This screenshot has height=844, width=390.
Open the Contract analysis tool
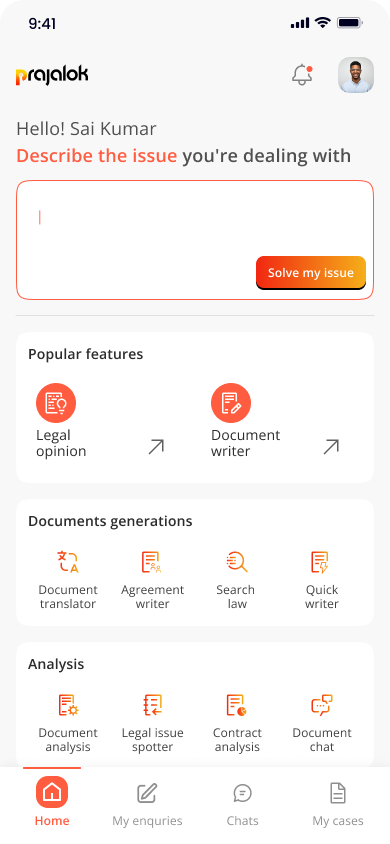pos(237,723)
